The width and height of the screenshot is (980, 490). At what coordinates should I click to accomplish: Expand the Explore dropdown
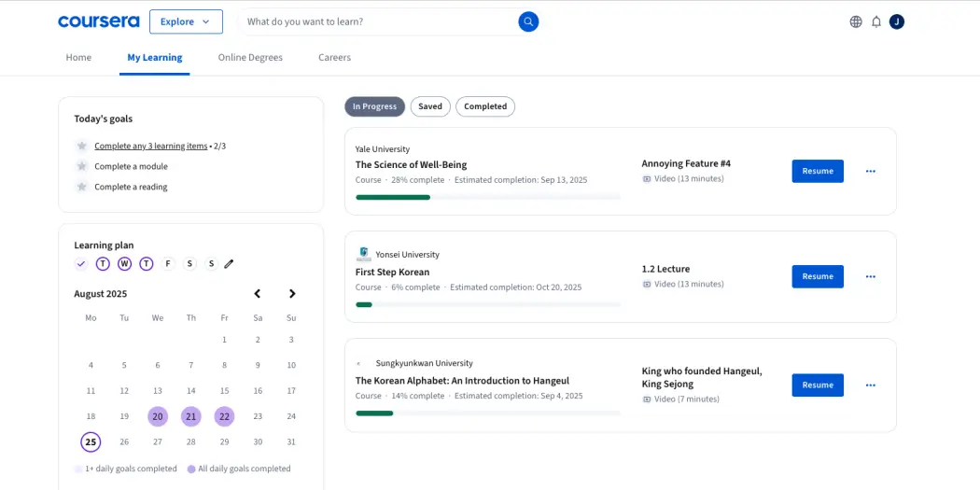tap(186, 21)
